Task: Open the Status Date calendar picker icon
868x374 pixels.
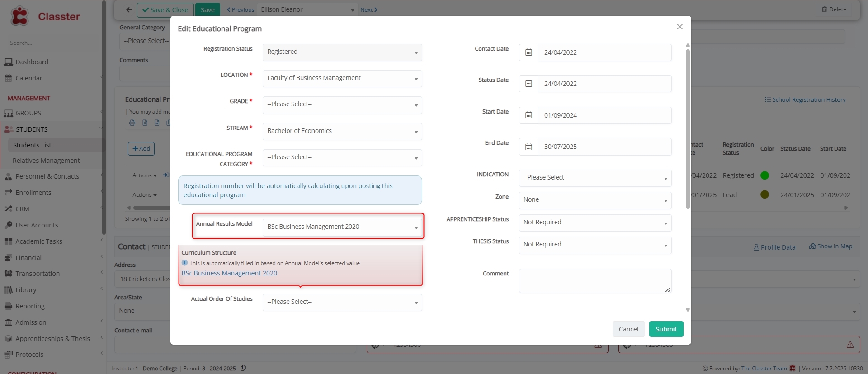Action: point(528,84)
